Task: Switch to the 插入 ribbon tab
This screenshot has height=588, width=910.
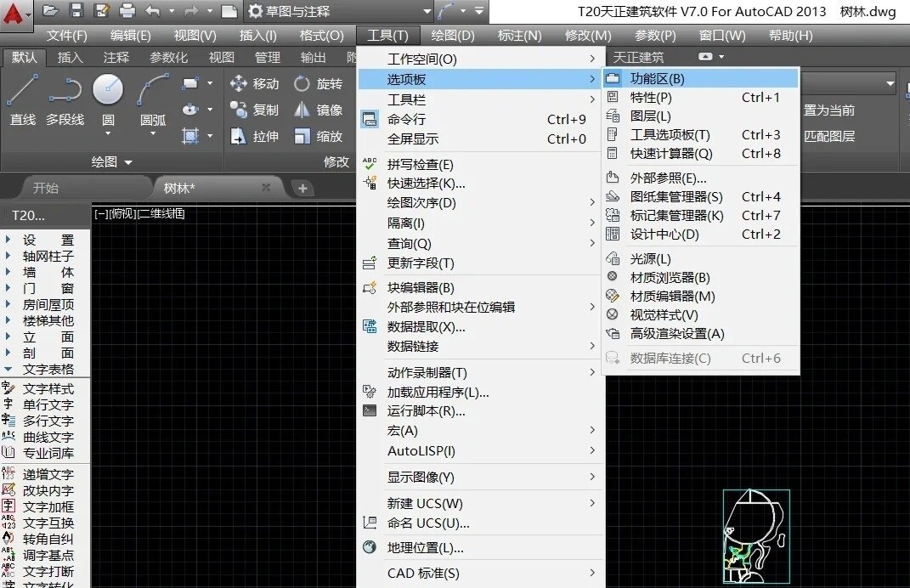Action: coord(71,57)
